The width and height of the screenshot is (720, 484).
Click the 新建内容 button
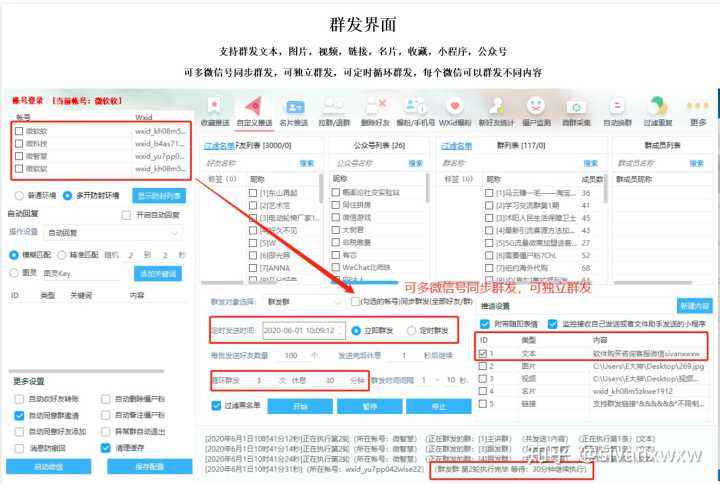pyautogui.click(x=694, y=306)
